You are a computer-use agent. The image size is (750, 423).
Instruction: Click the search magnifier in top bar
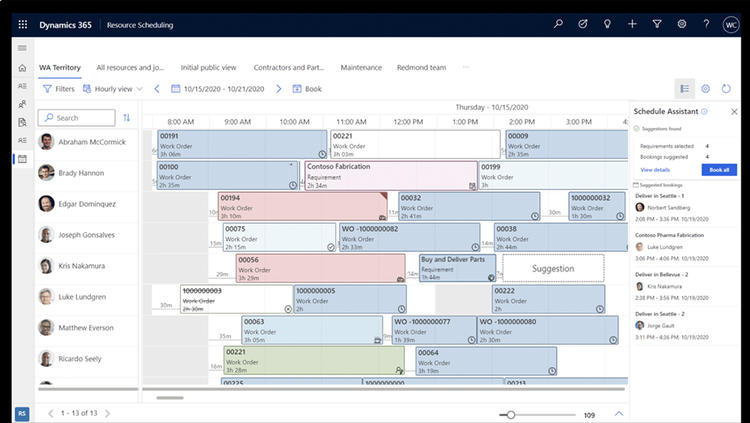click(x=558, y=23)
